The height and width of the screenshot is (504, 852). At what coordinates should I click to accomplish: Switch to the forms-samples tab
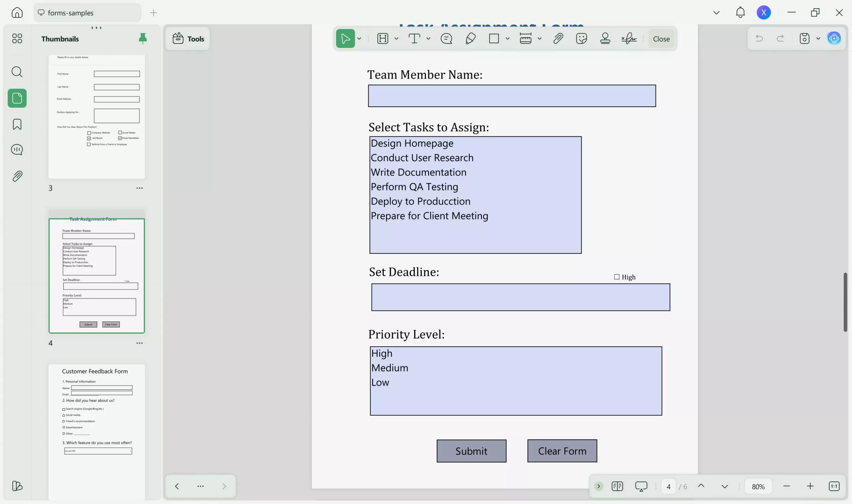coord(87,13)
